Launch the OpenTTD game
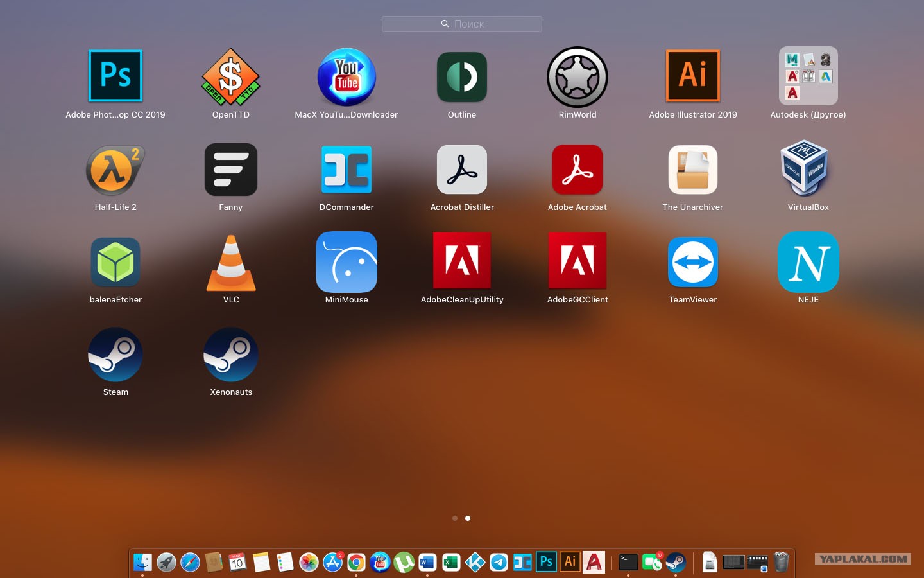This screenshot has height=578, width=924. (x=231, y=77)
